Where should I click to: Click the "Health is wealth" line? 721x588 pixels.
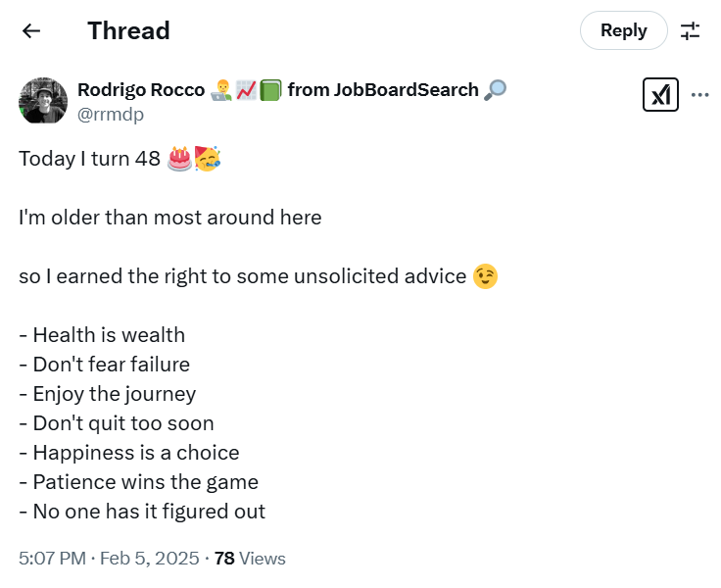click(x=102, y=335)
